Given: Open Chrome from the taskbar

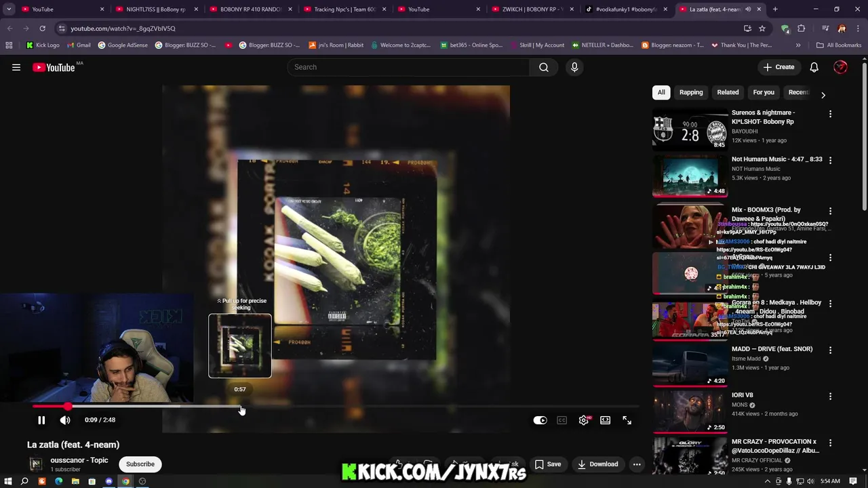Looking at the screenshot, I should click(125, 481).
